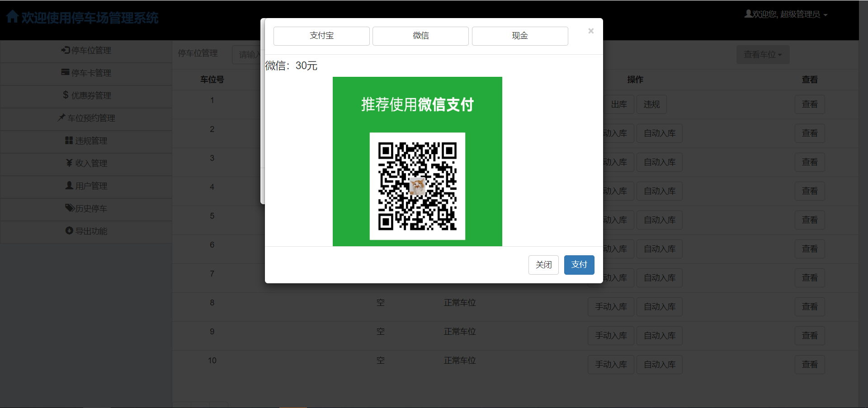Select the 微信 payment tab
868x408 pixels.
pyautogui.click(x=420, y=36)
